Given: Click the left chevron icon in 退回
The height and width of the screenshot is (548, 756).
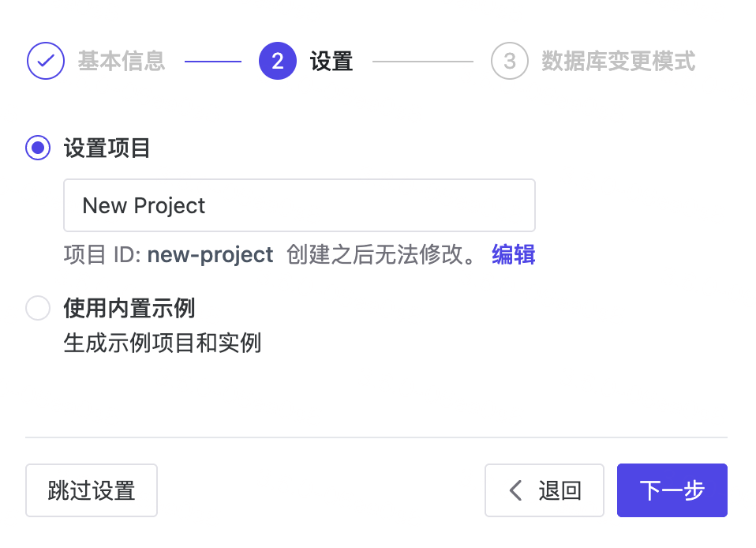Looking at the screenshot, I should (516, 490).
